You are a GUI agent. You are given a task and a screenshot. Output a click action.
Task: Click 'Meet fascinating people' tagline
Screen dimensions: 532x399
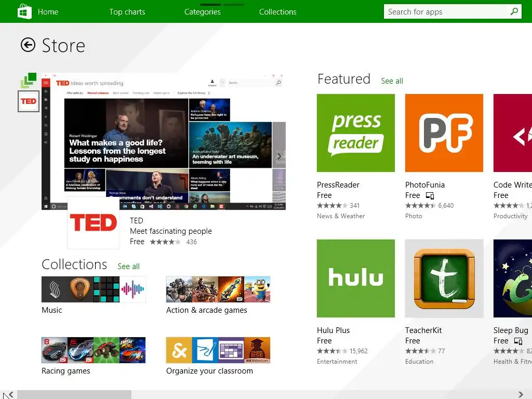(171, 231)
